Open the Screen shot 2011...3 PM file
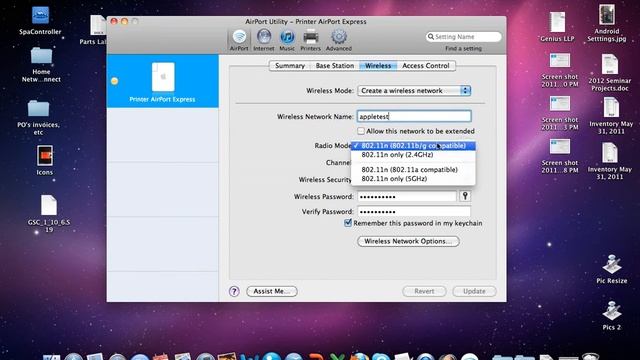The image size is (640, 360). click(x=560, y=113)
